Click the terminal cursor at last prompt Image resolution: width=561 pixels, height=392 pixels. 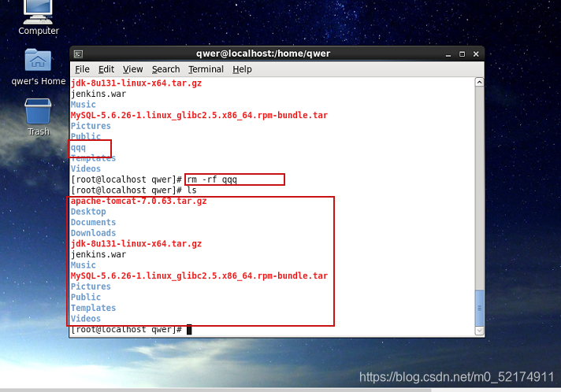[189, 330]
